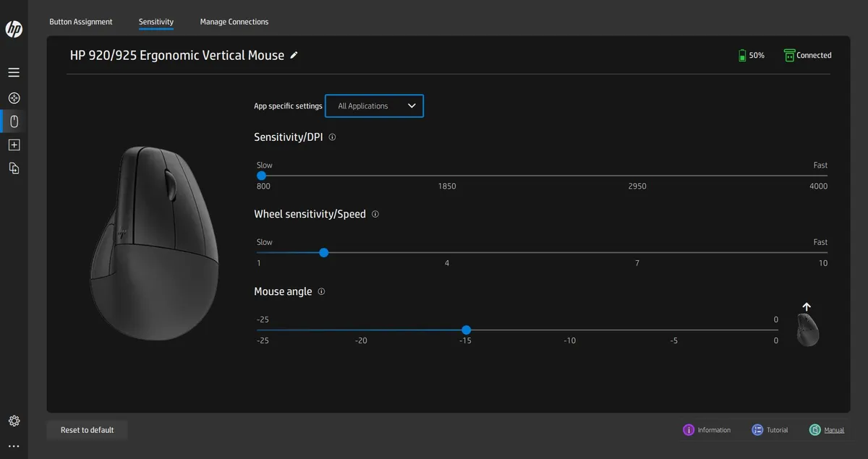Open the Tutorial button

pos(770,430)
